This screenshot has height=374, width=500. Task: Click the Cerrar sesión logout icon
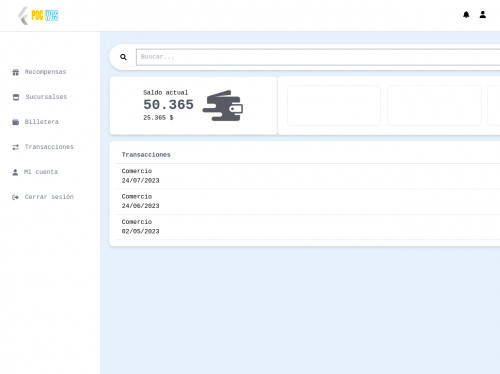point(15,197)
